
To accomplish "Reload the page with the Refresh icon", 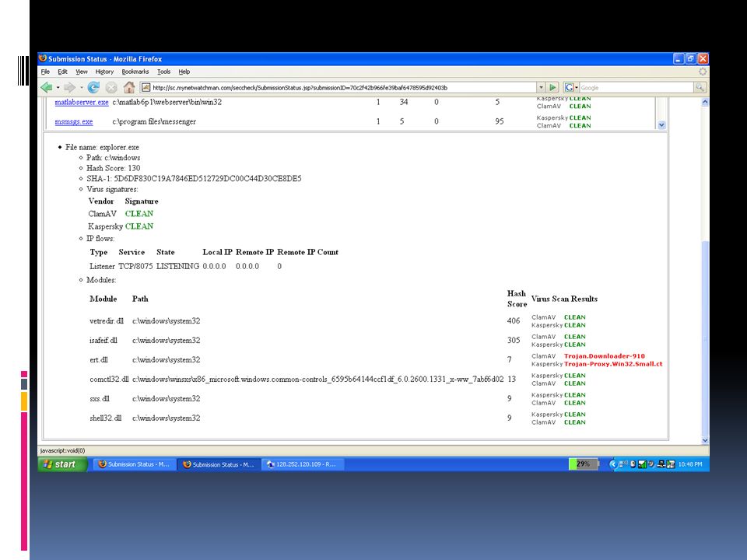I will coord(93,88).
